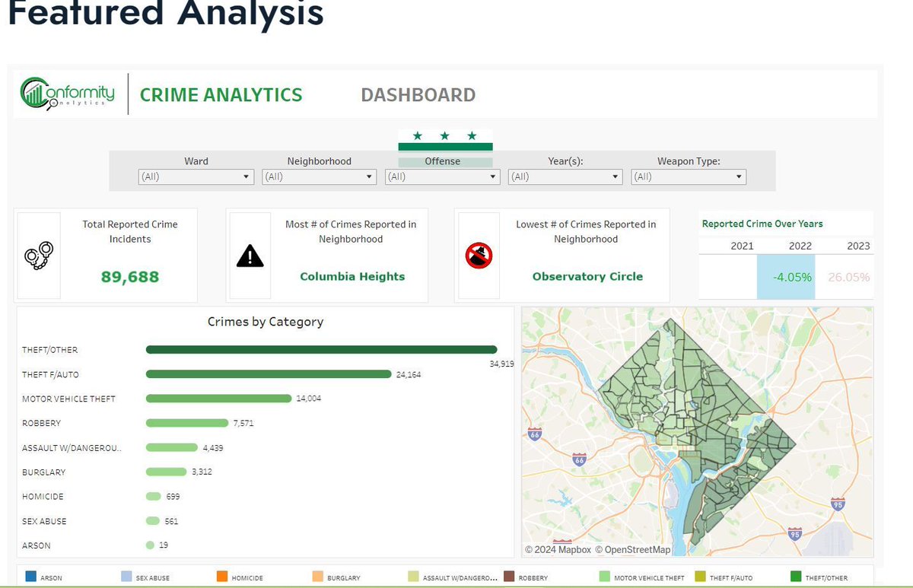Click the MOTOR VEHICLE THEFT bar
Image resolution: width=913 pixels, height=588 pixels.
click(219, 399)
